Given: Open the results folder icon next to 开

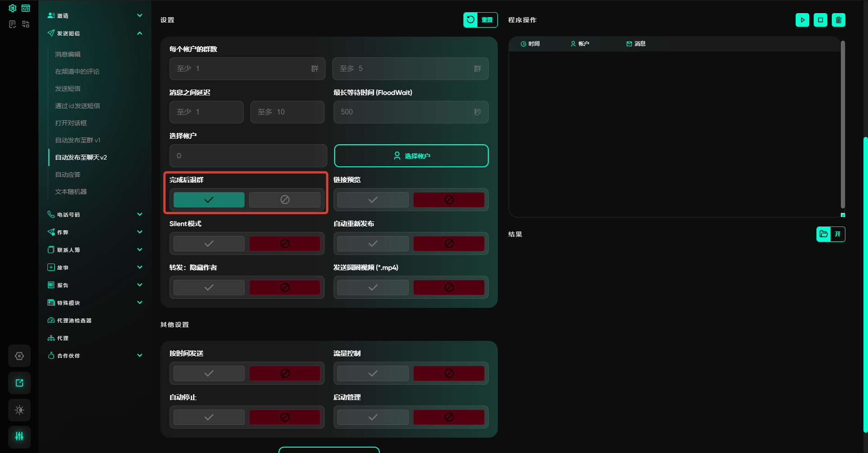Looking at the screenshot, I should tap(823, 234).
